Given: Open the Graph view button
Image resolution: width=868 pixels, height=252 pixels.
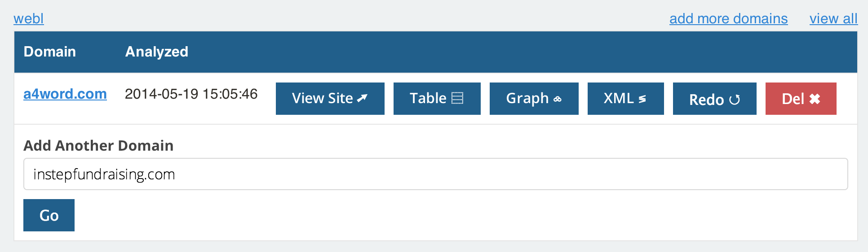Looking at the screenshot, I should point(534,99).
